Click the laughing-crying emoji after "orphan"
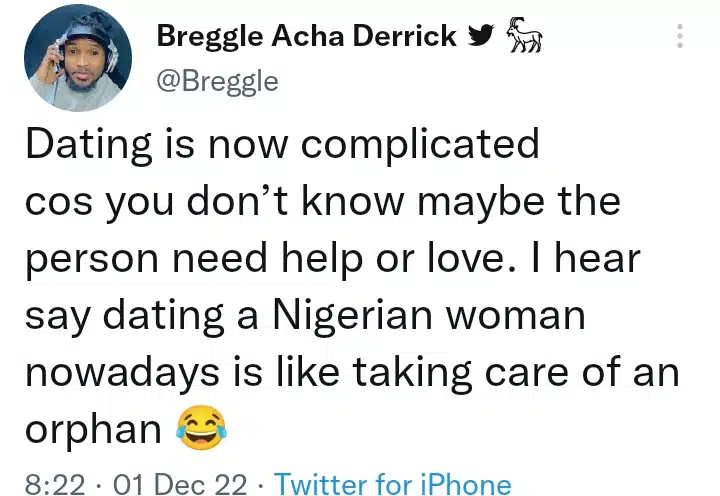Viewport: 720px width, 496px height. click(x=200, y=429)
